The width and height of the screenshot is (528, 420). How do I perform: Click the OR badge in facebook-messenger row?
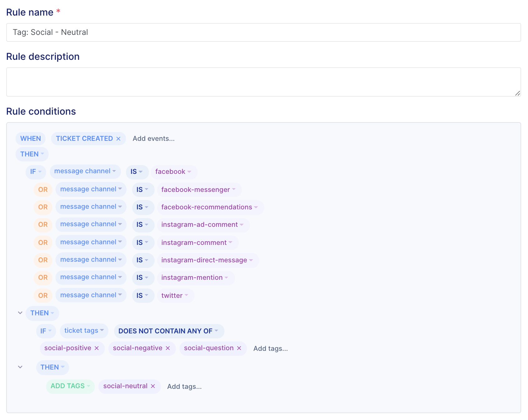43,190
